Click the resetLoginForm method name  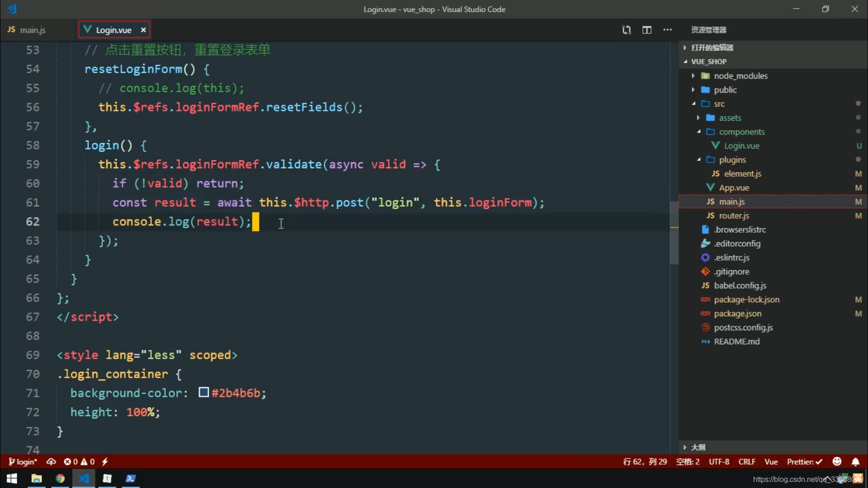point(133,69)
